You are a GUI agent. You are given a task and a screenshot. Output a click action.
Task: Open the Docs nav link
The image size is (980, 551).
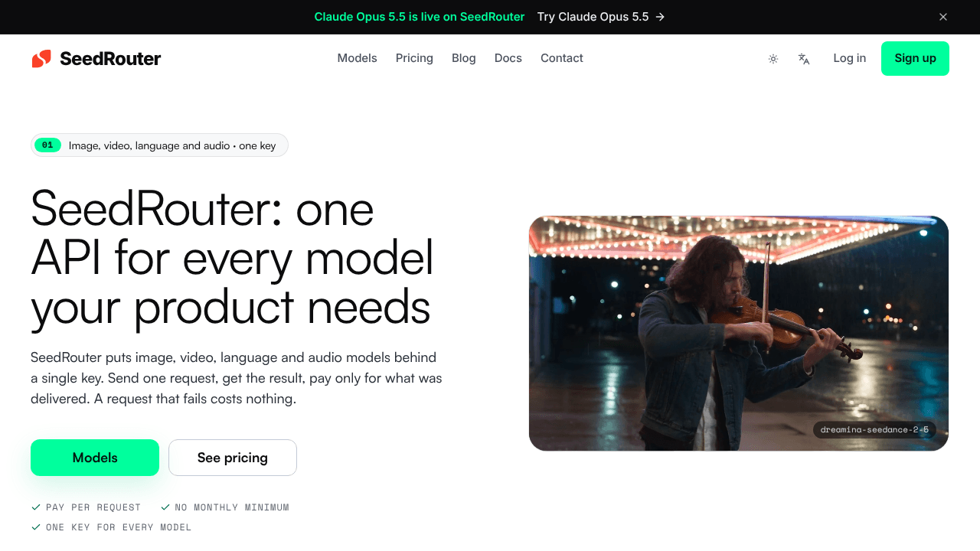pos(508,58)
